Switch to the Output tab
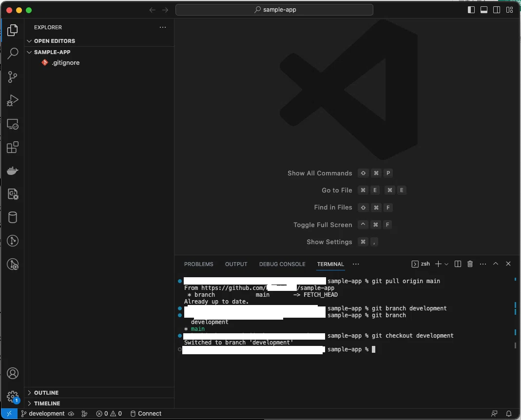 236,264
